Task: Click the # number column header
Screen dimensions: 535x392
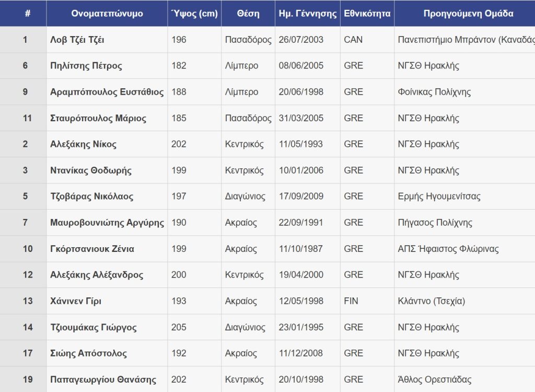Action: (27, 14)
